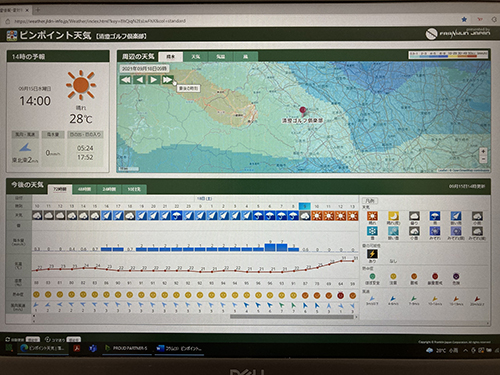Open Adobe Acrobat from the taskbar
The height and width of the screenshot is (375, 500).
[77, 349]
